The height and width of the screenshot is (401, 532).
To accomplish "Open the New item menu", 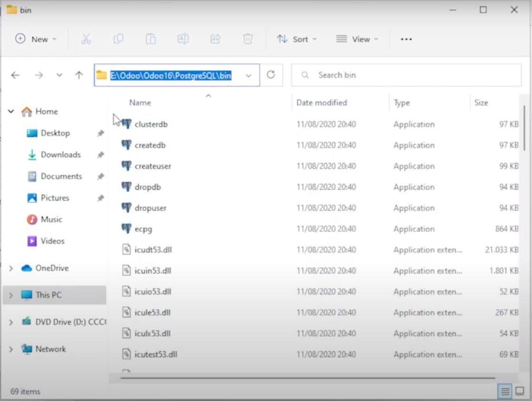I will click(36, 39).
